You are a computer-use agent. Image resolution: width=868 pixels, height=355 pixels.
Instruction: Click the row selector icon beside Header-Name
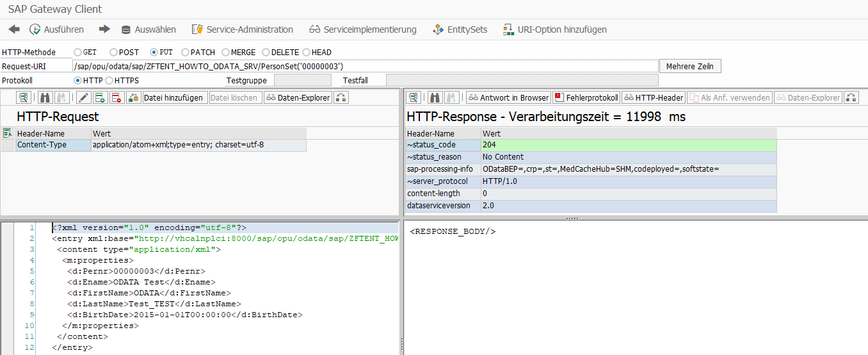7,133
